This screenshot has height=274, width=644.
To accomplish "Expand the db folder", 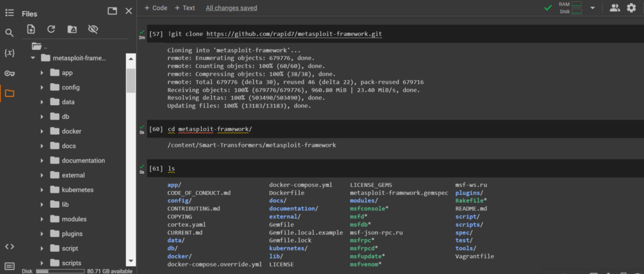I will (42, 117).
